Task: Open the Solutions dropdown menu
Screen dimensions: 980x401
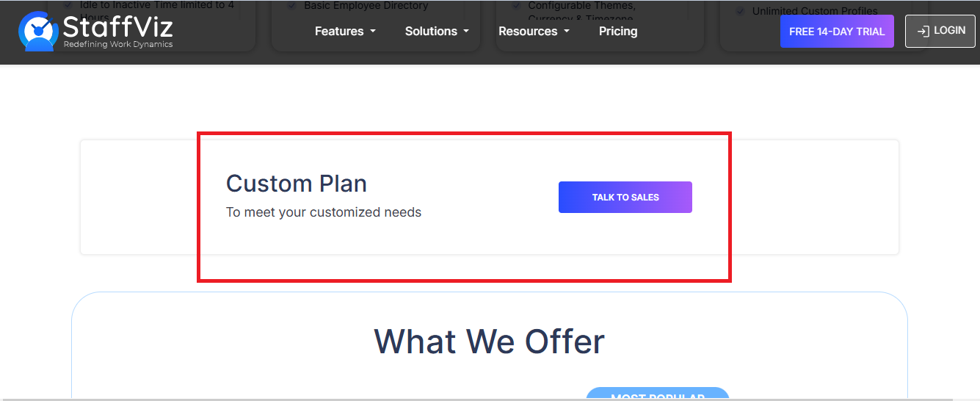Action: pos(436,31)
